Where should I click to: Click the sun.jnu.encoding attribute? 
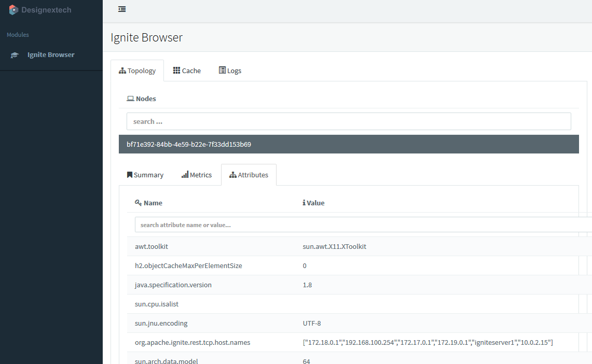tap(161, 323)
